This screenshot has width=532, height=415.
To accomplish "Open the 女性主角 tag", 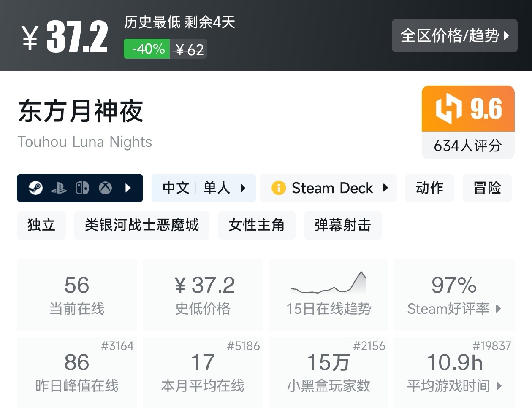I will [x=256, y=225].
